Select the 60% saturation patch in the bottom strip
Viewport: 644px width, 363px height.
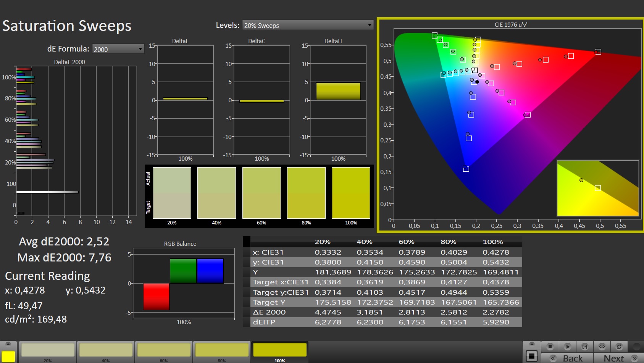164,352
